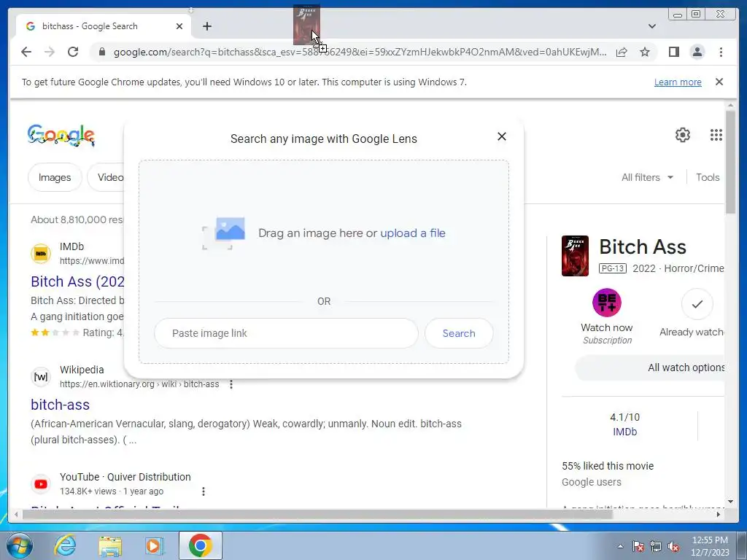The width and height of the screenshot is (747, 560).
Task: Click the horizontal scroll right arrow
Action: (x=719, y=514)
